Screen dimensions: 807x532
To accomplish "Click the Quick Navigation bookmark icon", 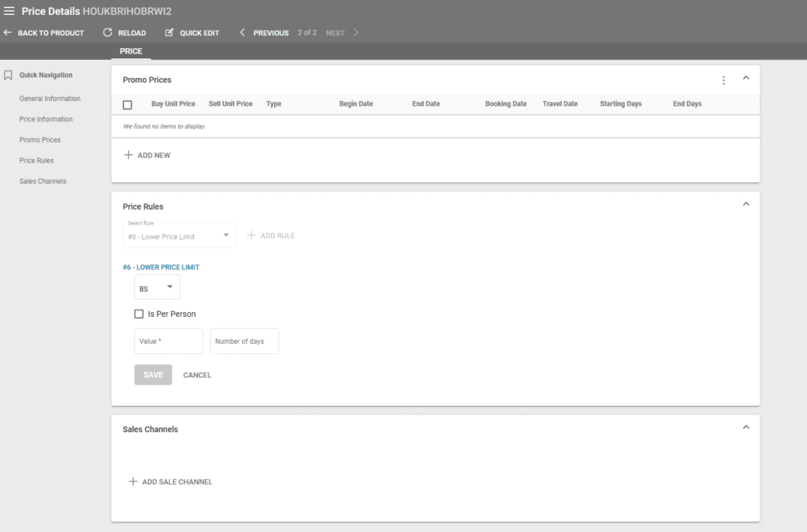I will click(x=8, y=76).
